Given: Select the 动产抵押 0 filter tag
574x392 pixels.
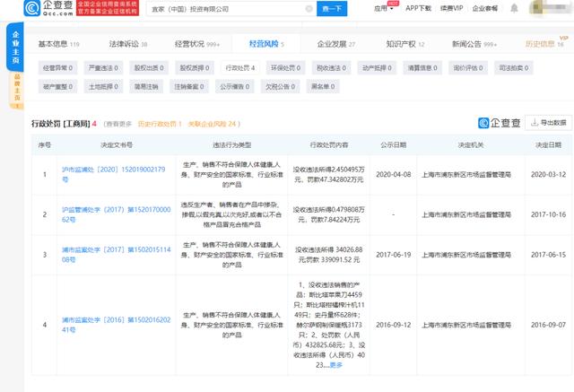Looking at the screenshot, I should 377,67.
